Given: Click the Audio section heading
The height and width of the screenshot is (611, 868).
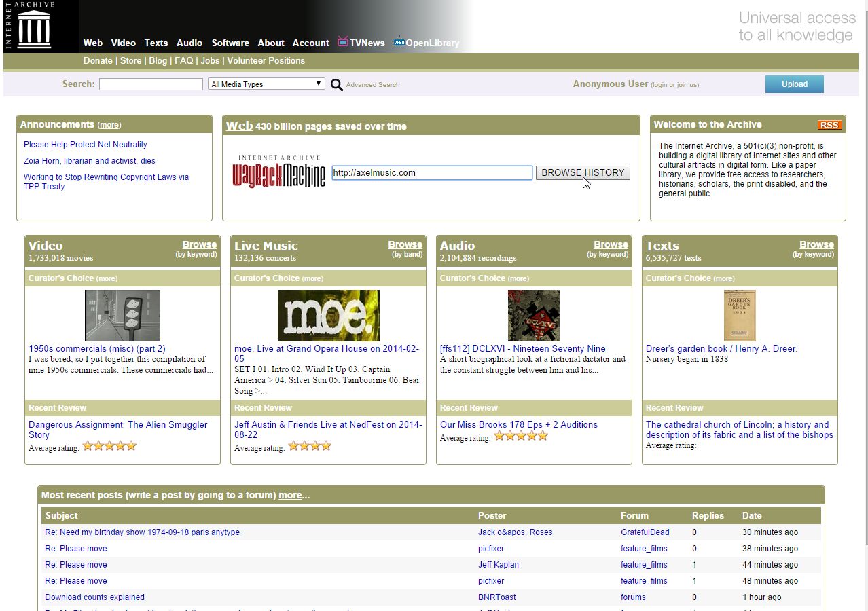Looking at the screenshot, I should click(457, 246).
